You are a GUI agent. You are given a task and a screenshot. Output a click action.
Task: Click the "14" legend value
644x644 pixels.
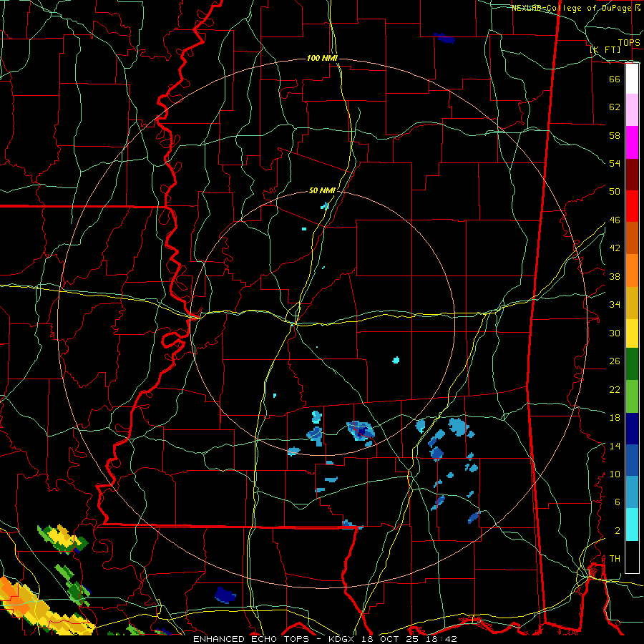pos(615,446)
